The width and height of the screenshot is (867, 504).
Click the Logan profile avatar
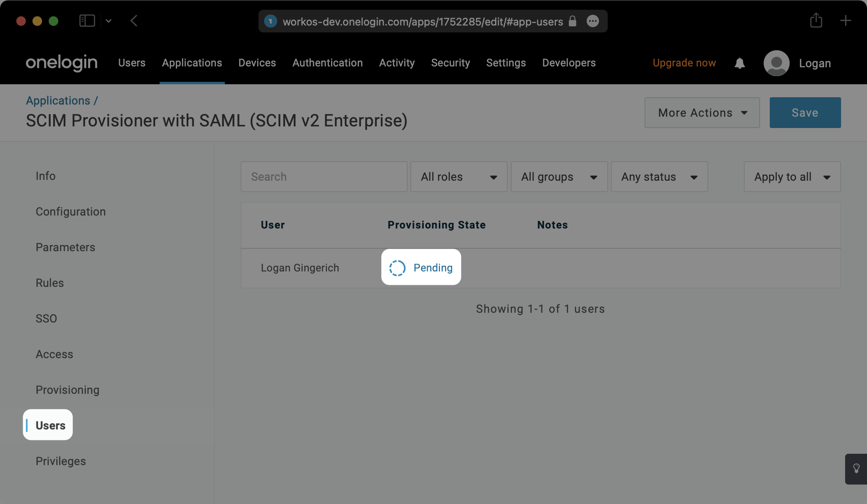(776, 63)
